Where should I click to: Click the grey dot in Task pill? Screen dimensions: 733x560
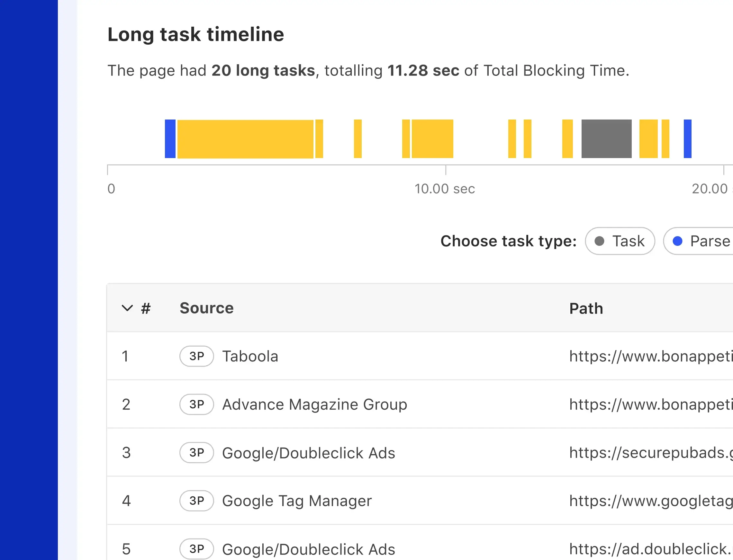599,241
